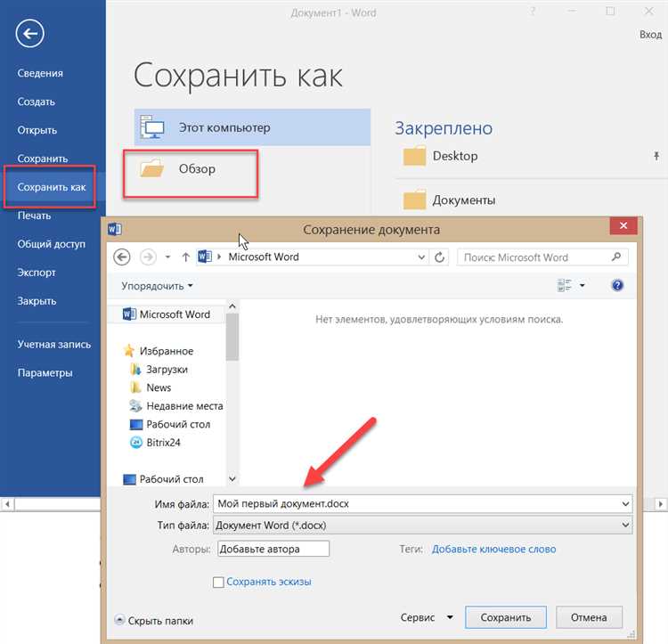Click the Word icon in address bar
Image resolution: width=668 pixels, height=644 pixels.
[205, 257]
